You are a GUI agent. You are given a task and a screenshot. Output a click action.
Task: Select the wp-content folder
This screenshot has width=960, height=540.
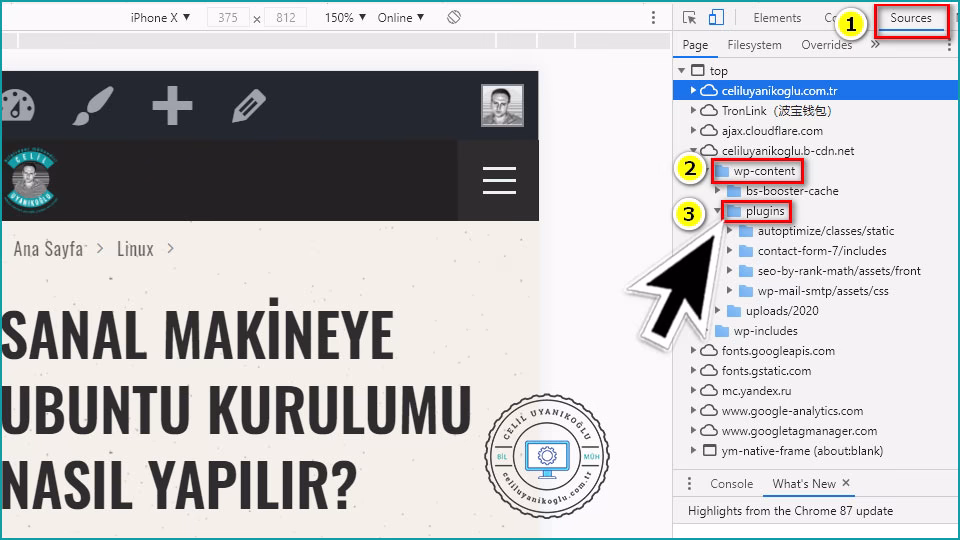pos(764,171)
